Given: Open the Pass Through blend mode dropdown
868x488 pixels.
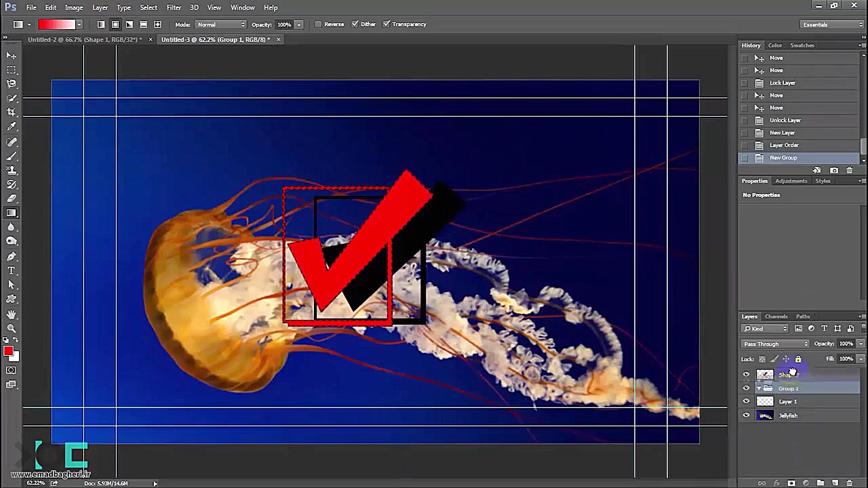Looking at the screenshot, I should (776, 344).
